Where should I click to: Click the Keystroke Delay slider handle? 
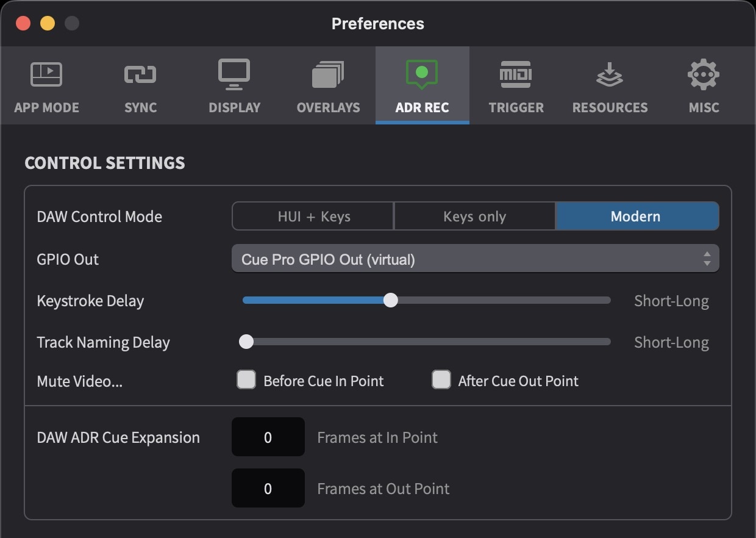pos(391,300)
